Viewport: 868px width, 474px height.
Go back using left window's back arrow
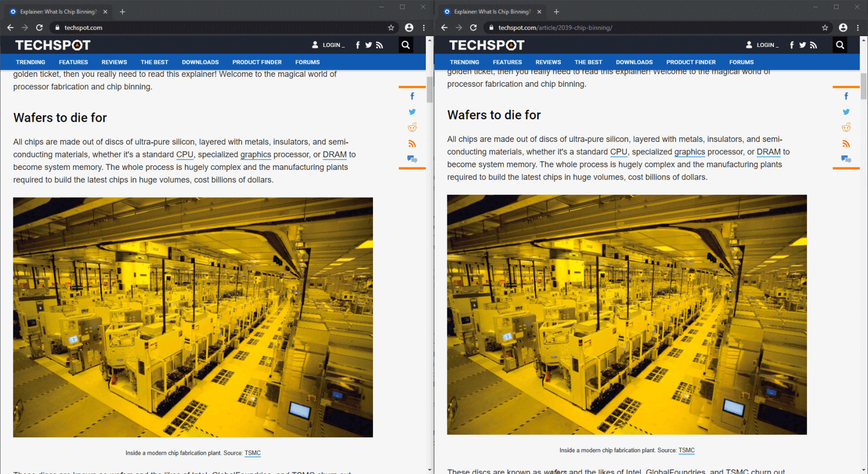pyautogui.click(x=10, y=27)
